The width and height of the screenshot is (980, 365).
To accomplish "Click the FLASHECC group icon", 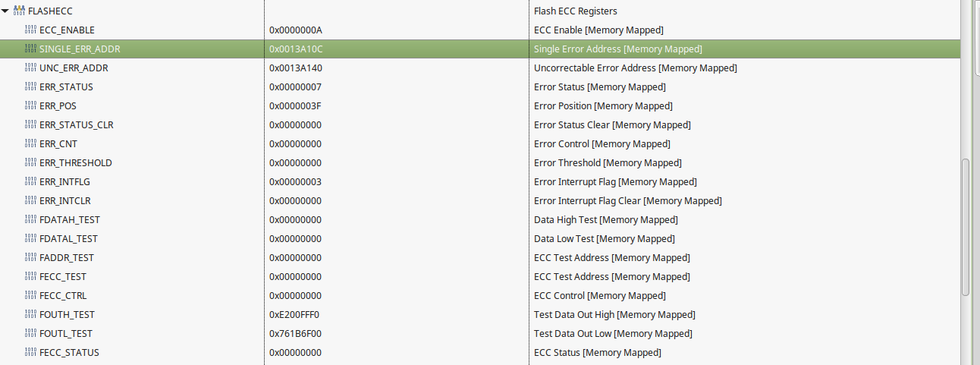I will 20,11.
